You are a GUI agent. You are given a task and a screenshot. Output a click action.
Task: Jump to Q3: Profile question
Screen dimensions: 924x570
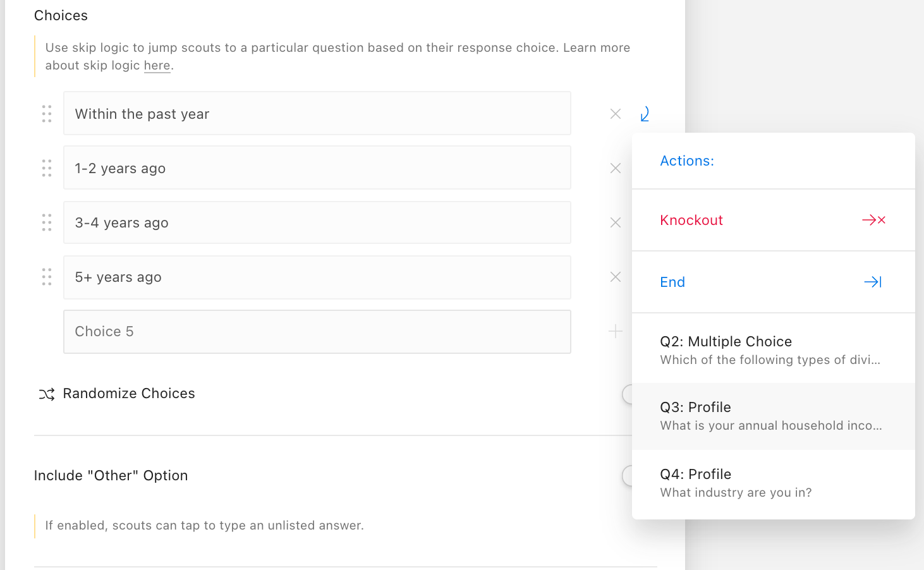tap(774, 416)
